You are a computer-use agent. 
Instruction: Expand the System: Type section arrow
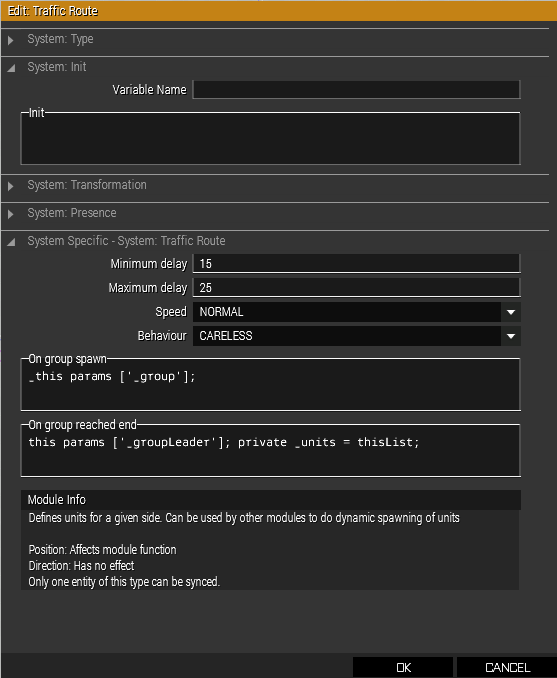click(x=11, y=40)
